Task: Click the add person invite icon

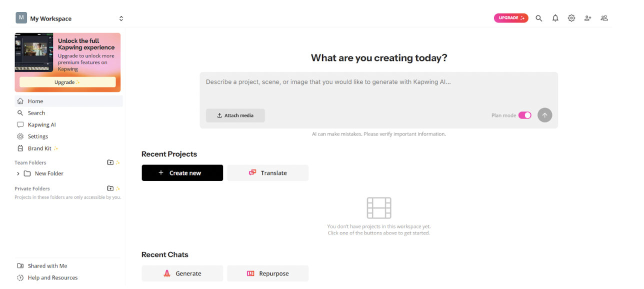Action: click(x=588, y=18)
